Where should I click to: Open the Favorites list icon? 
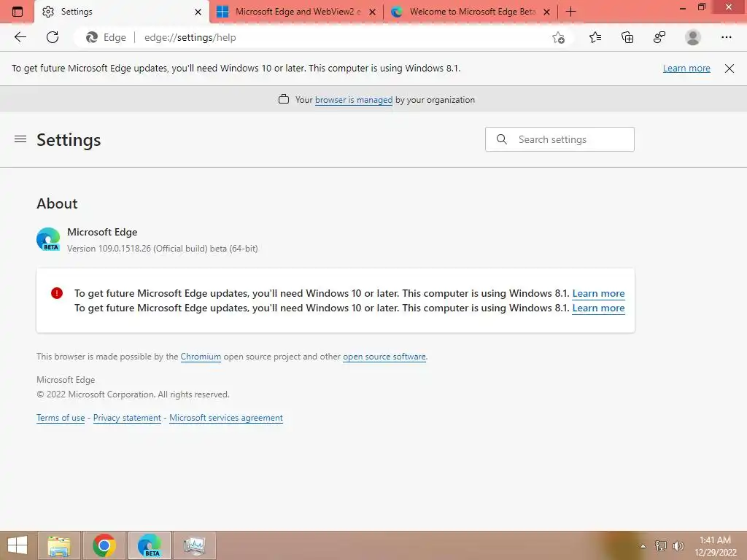tap(595, 37)
